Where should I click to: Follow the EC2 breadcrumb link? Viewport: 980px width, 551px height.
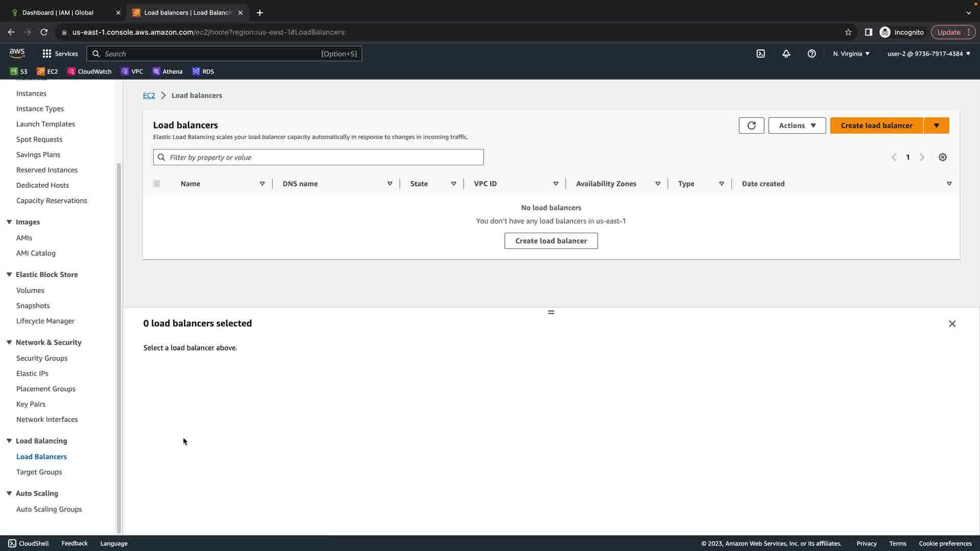[x=149, y=95]
